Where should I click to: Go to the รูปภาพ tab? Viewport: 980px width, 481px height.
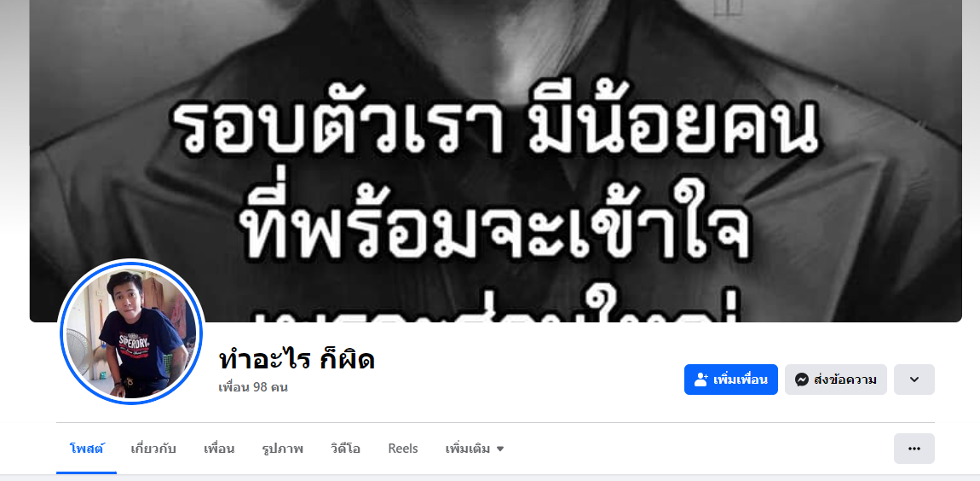[x=283, y=449]
